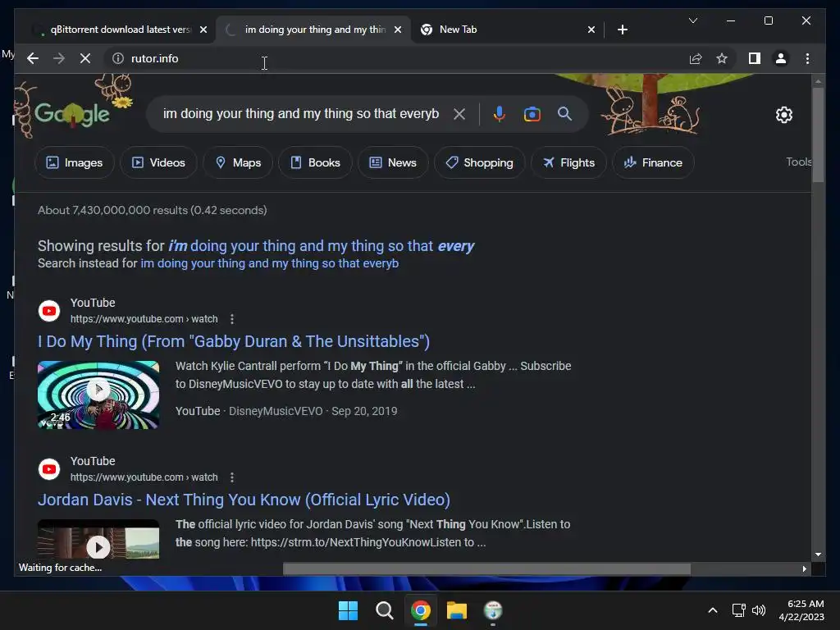Screen dimensions: 840x630
Task: Switch to the qBittorrent download tab
Action: pos(118,30)
